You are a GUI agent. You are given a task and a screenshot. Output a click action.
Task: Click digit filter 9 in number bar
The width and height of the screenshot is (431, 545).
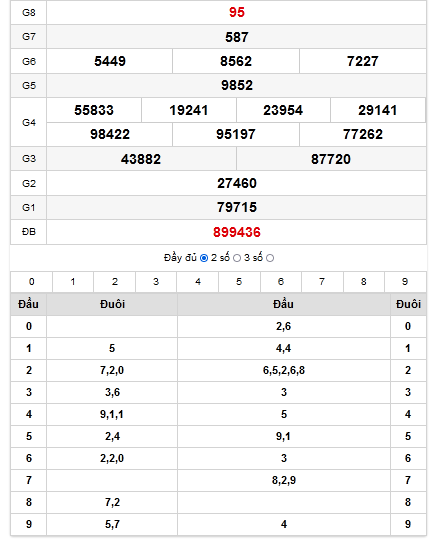click(405, 282)
